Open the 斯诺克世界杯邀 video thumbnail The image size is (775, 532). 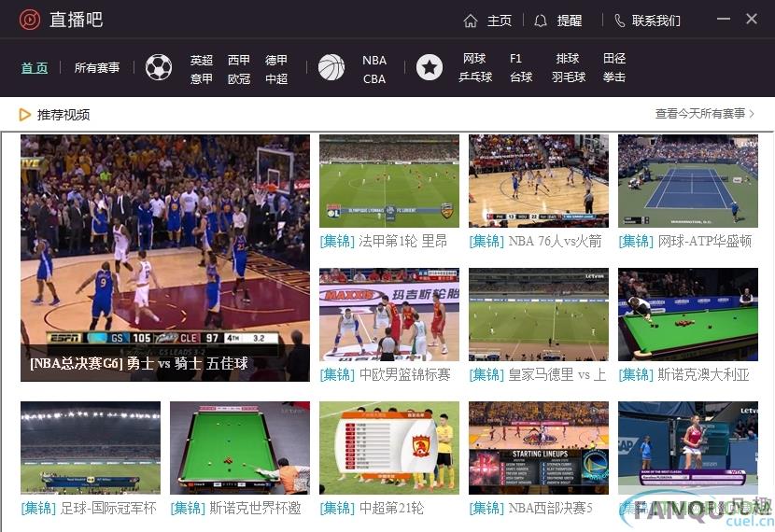(x=240, y=447)
